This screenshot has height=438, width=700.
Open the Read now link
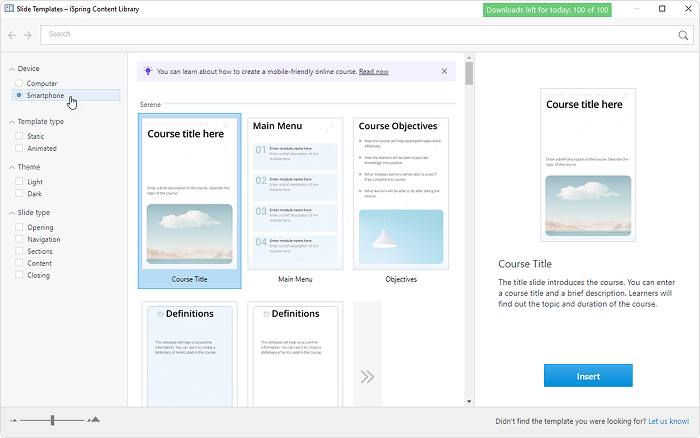coord(374,71)
